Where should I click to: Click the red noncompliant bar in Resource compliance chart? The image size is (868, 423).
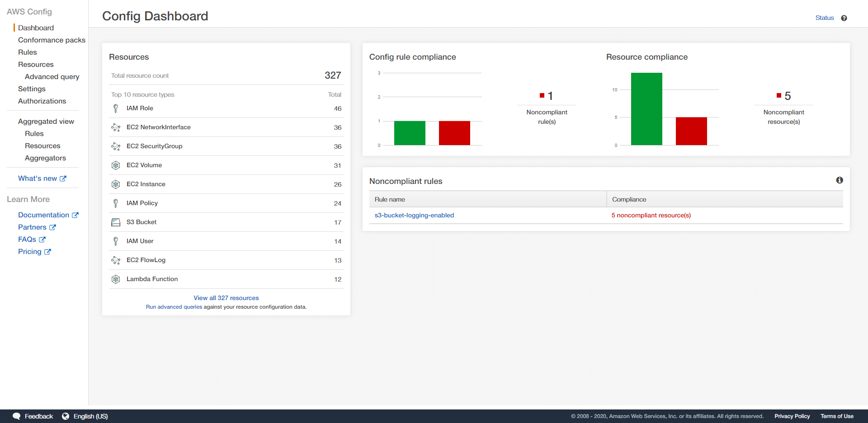[x=691, y=131]
